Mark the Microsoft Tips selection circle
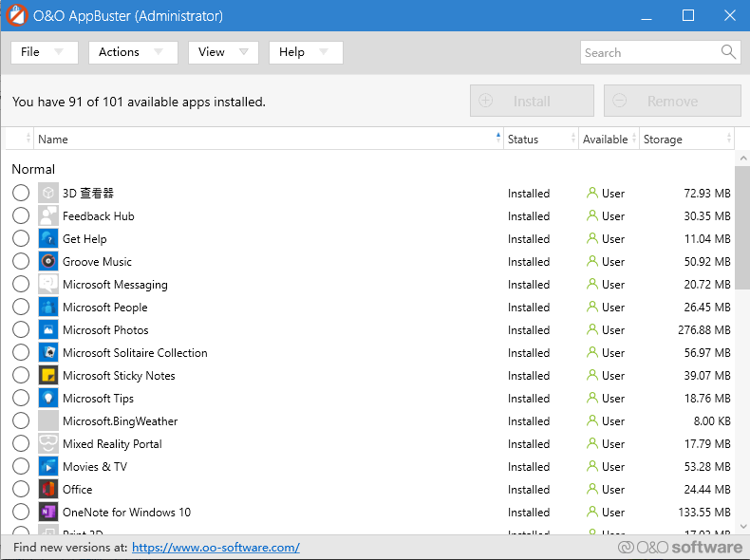The image size is (750, 560). 21,398
